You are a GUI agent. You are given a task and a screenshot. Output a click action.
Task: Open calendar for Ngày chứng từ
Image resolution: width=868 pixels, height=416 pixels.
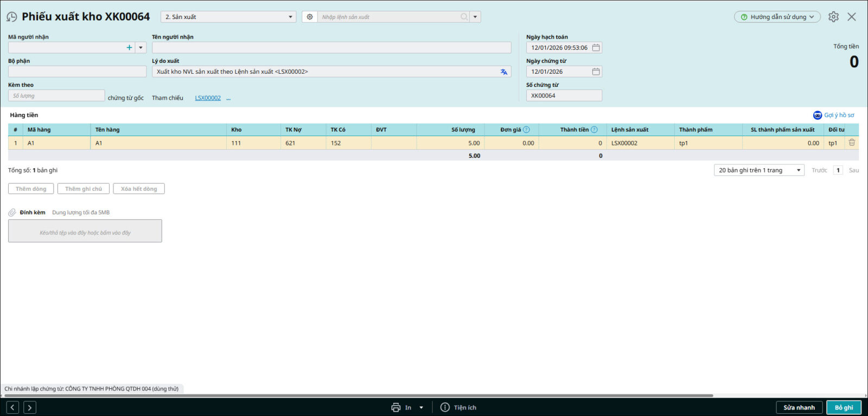click(596, 72)
